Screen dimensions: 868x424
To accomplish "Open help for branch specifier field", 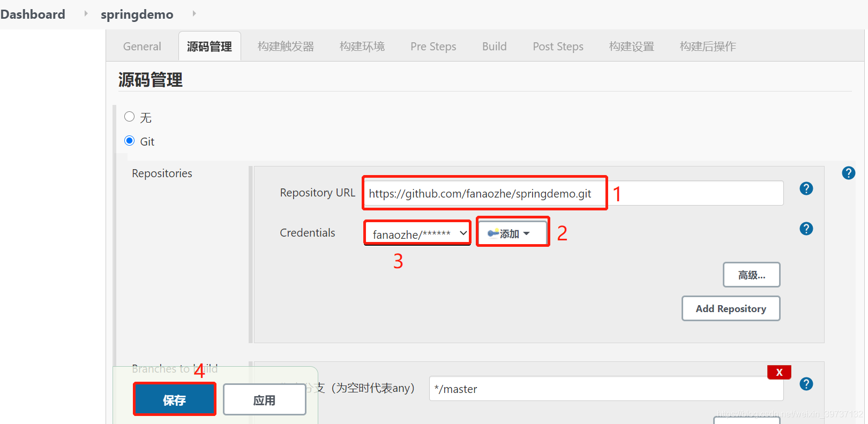I will click(x=806, y=384).
